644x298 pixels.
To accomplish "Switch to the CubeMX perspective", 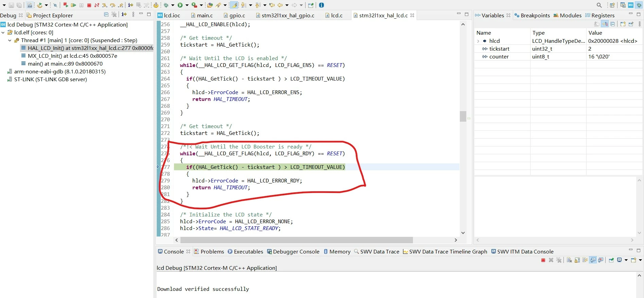I will 631,5.
